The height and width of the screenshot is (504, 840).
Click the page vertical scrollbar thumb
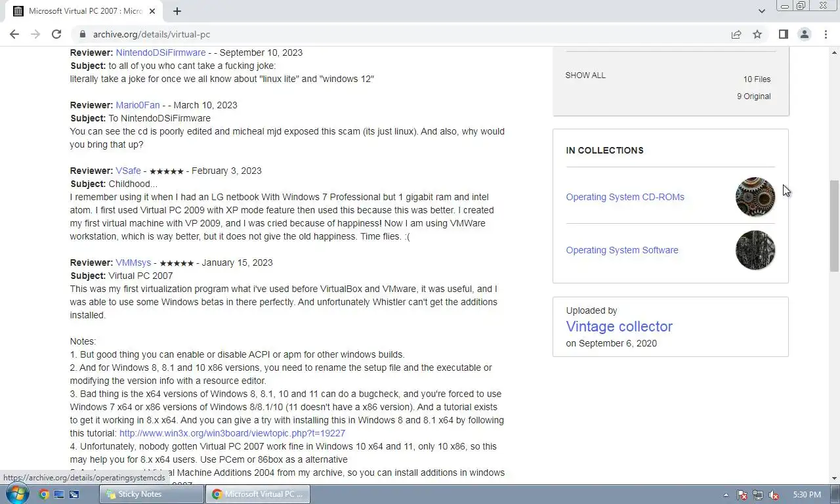coord(834,226)
